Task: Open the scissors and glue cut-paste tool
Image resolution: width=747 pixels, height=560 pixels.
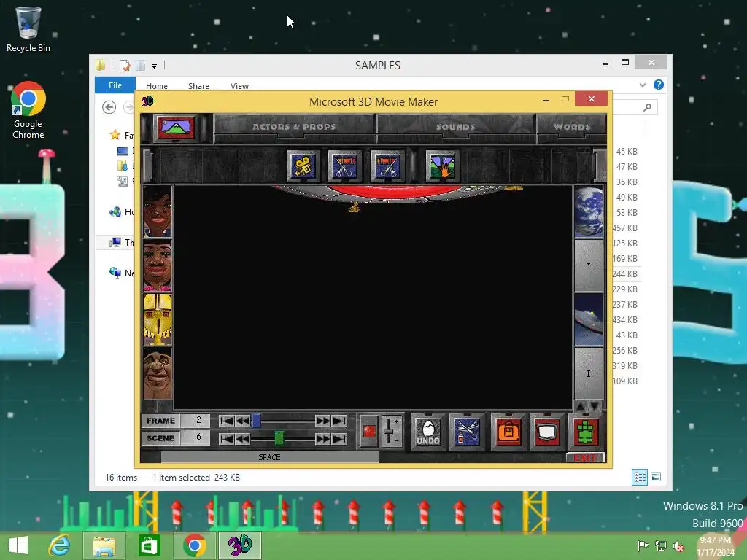Action: point(467,431)
